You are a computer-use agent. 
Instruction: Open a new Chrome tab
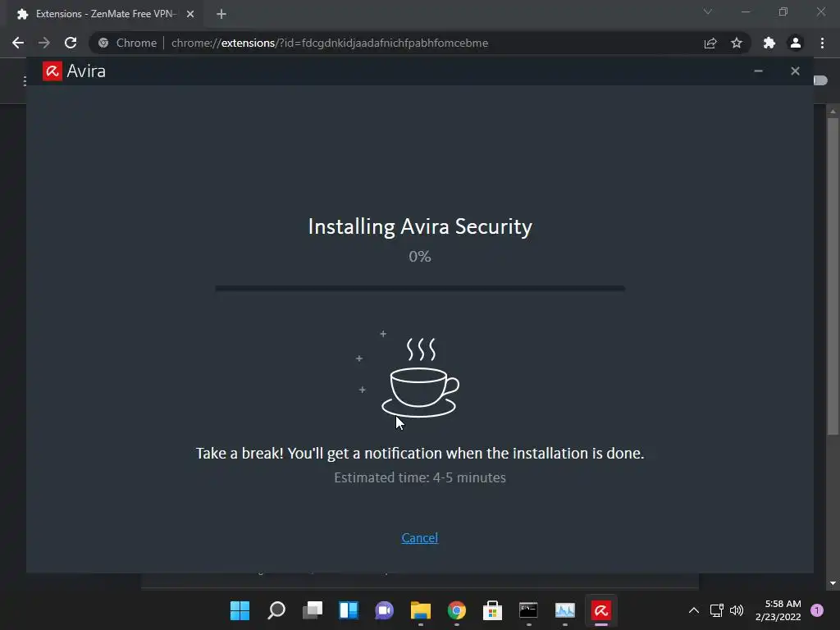(221, 14)
